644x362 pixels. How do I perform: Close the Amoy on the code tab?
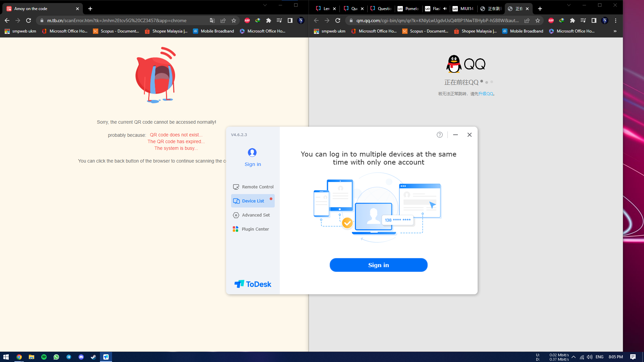77,9
